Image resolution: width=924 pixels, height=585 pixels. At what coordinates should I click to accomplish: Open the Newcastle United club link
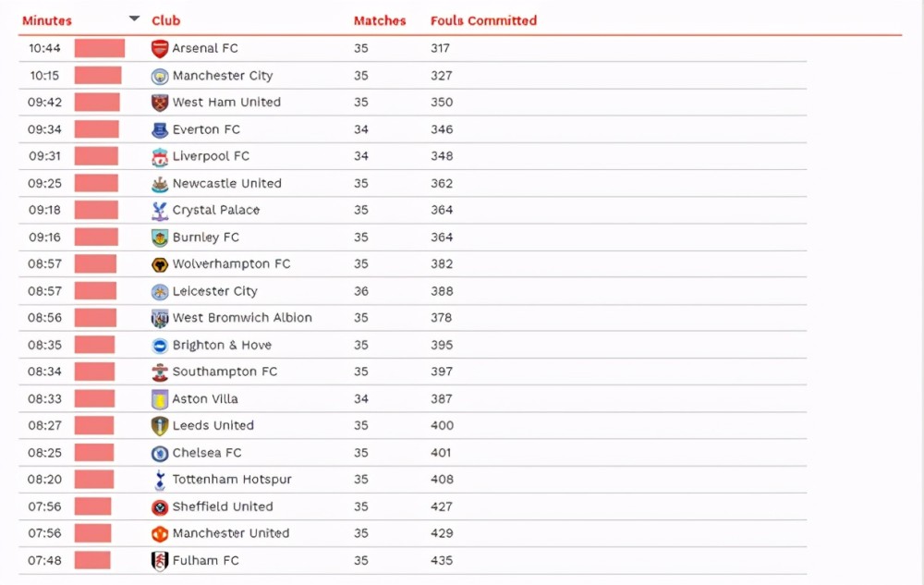pos(227,183)
